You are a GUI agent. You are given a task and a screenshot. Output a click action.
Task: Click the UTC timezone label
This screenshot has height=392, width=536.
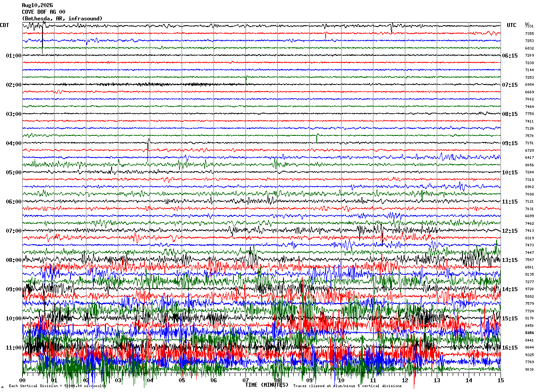[512, 25]
